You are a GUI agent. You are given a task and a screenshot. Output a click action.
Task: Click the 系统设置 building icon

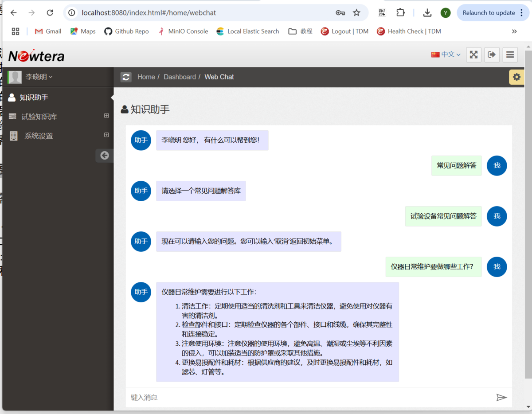point(14,136)
